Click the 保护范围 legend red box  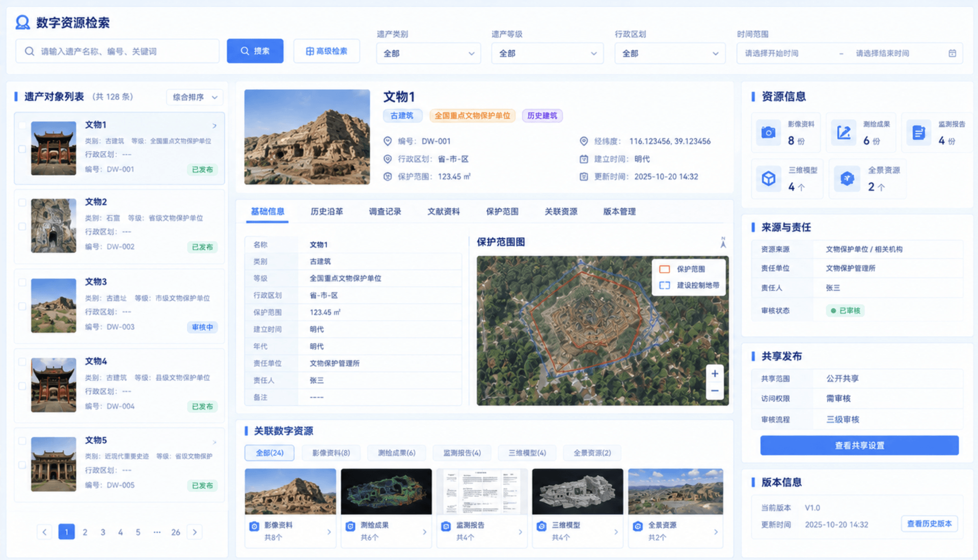[664, 269]
